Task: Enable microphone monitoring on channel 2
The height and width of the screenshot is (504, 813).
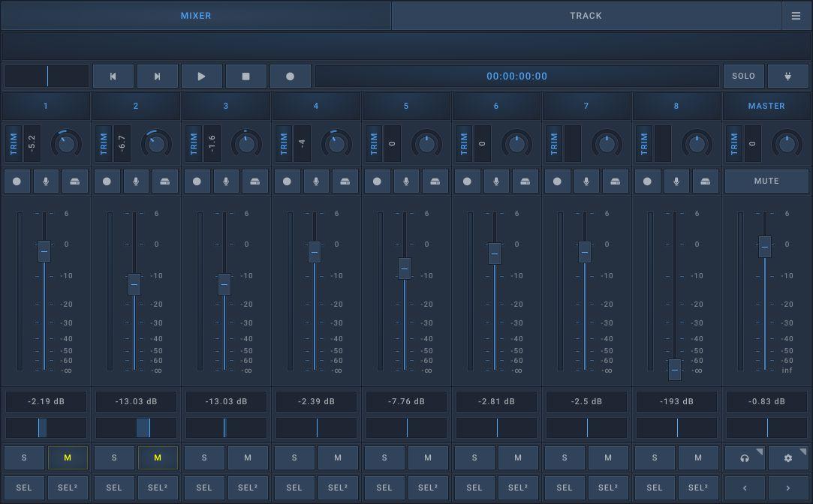Action: point(136,181)
